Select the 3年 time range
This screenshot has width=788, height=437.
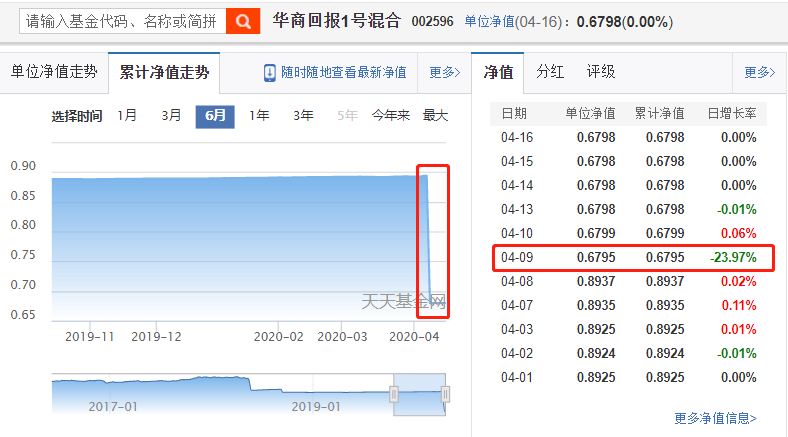pyautogui.click(x=304, y=116)
